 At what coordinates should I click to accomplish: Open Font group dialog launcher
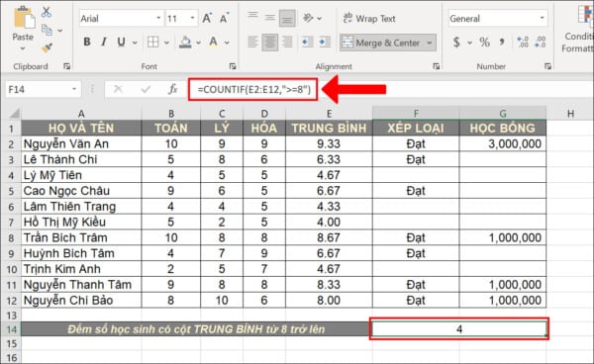click(x=233, y=66)
